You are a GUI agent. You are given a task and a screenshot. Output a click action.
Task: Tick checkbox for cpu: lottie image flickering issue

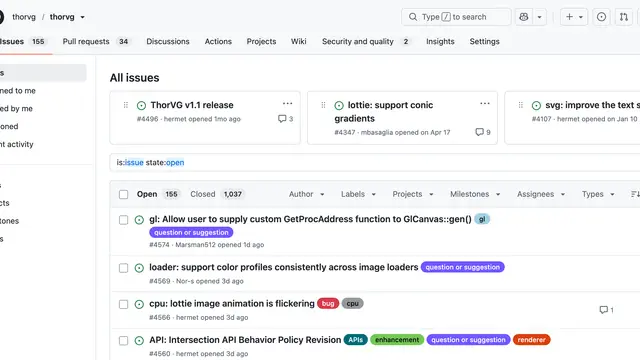coord(123,304)
